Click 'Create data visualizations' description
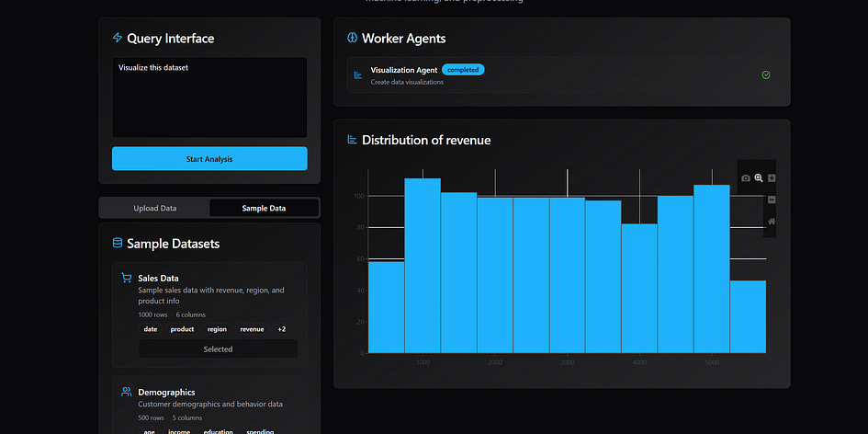Screen dimensions: 868x434 pyautogui.click(x=407, y=82)
